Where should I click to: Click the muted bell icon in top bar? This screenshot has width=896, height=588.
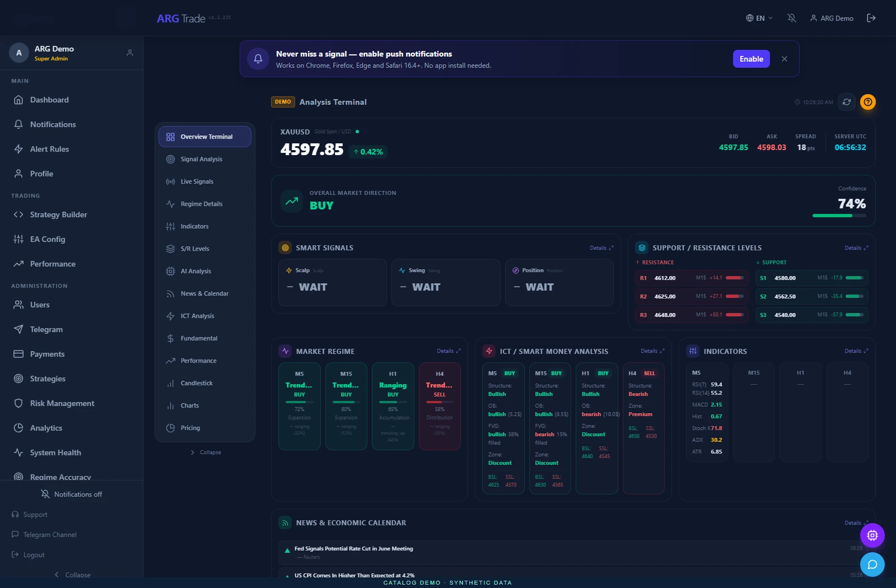point(791,18)
